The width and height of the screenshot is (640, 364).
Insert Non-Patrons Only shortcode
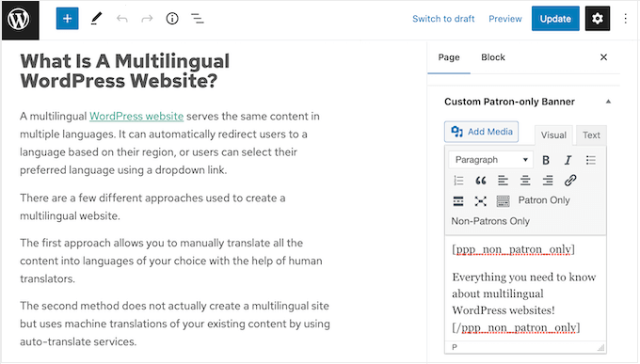coord(490,221)
